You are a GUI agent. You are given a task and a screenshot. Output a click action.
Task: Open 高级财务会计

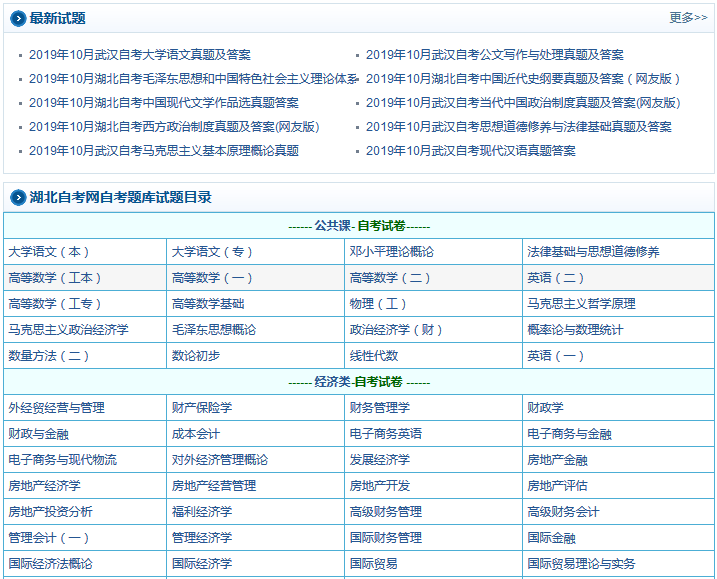click(563, 512)
